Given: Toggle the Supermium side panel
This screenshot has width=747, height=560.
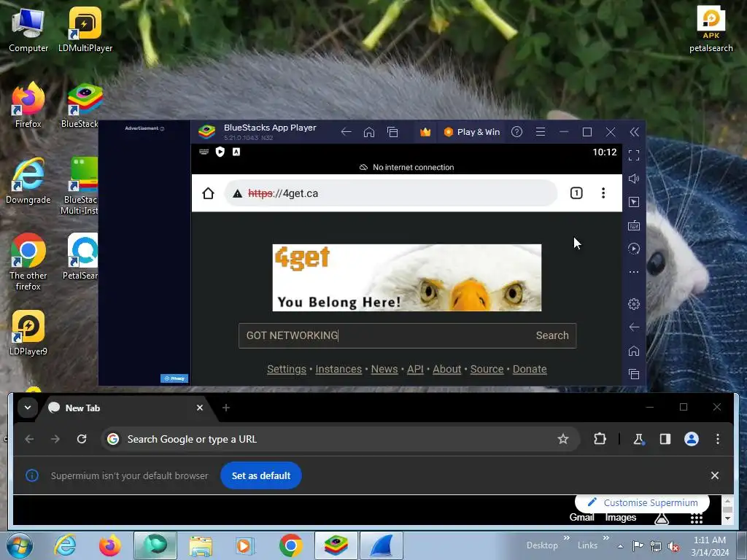Looking at the screenshot, I should [x=665, y=439].
